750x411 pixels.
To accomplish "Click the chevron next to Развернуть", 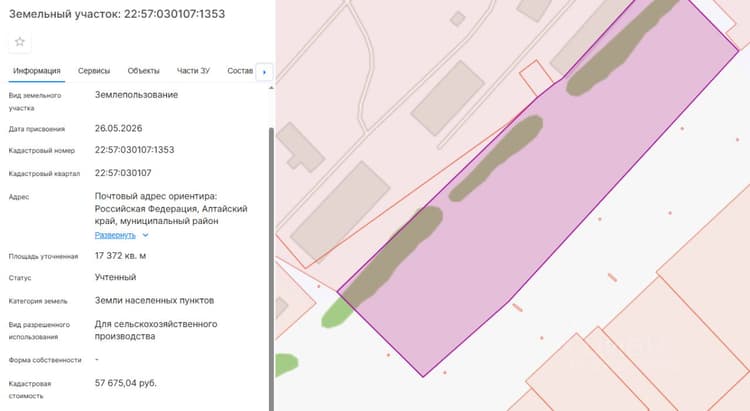I will [145, 235].
